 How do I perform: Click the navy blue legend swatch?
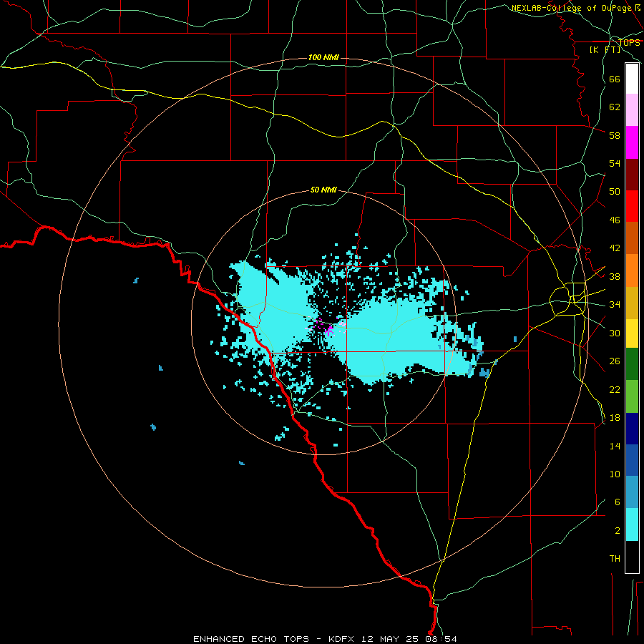tap(632, 429)
